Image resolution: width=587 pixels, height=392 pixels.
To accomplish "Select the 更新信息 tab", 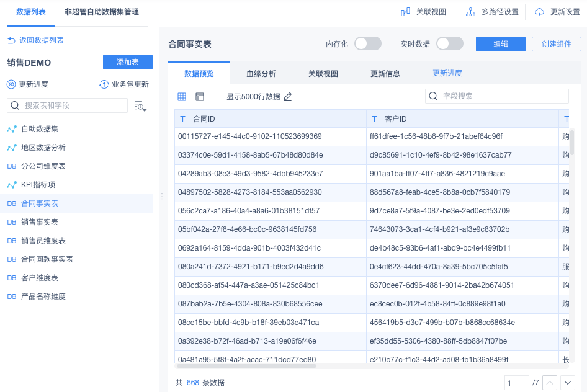I will click(x=385, y=74).
